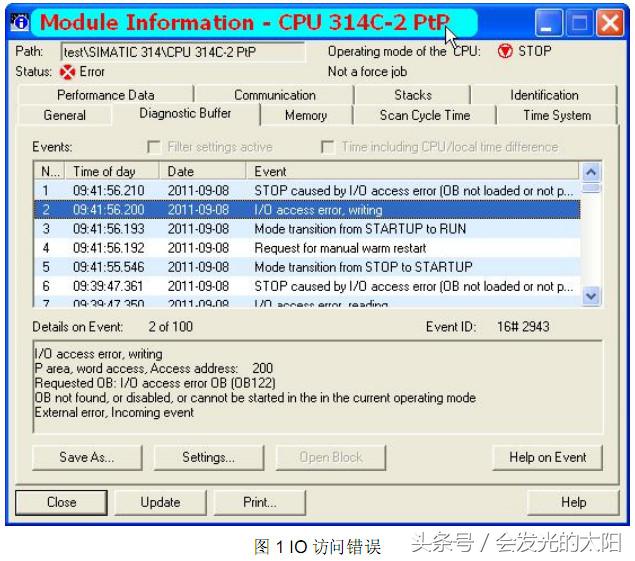This screenshot has width=635, height=561.
Task: Select event 6 at 09:39:47.361
Action: 307,286
